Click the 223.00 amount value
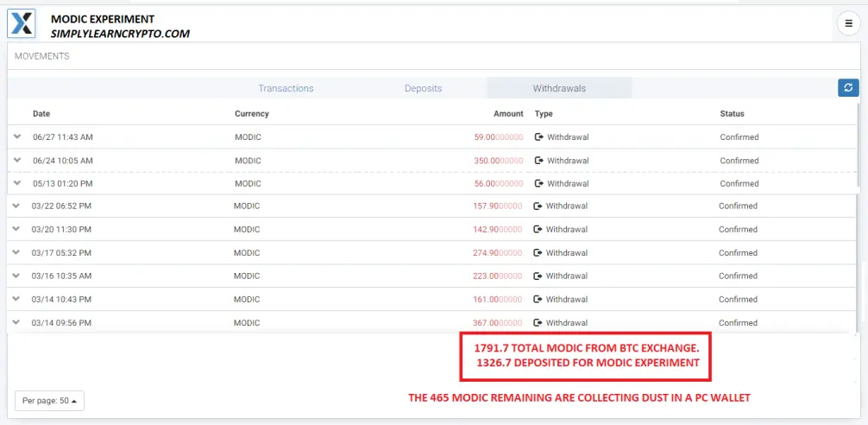The image size is (868, 425). pos(497,276)
